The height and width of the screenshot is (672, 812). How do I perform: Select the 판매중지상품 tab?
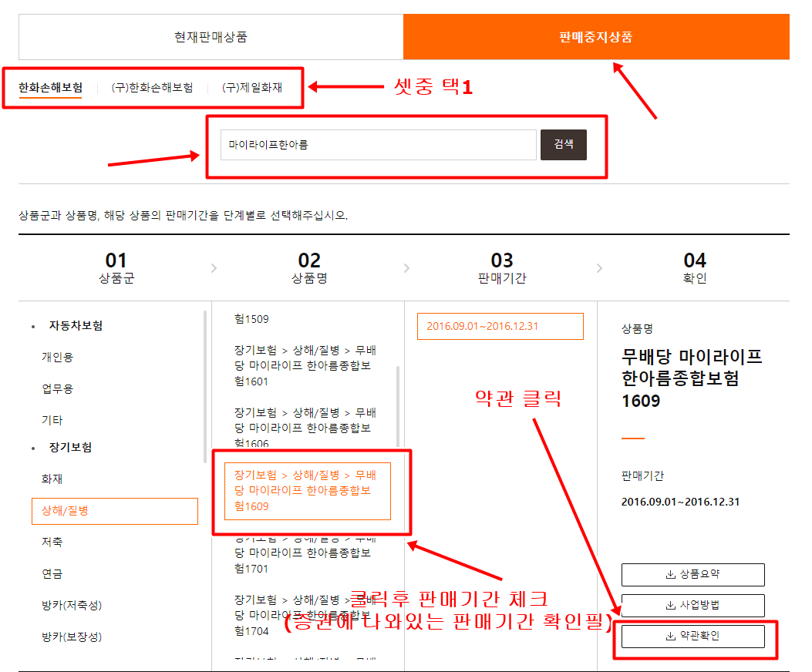click(x=596, y=37)
